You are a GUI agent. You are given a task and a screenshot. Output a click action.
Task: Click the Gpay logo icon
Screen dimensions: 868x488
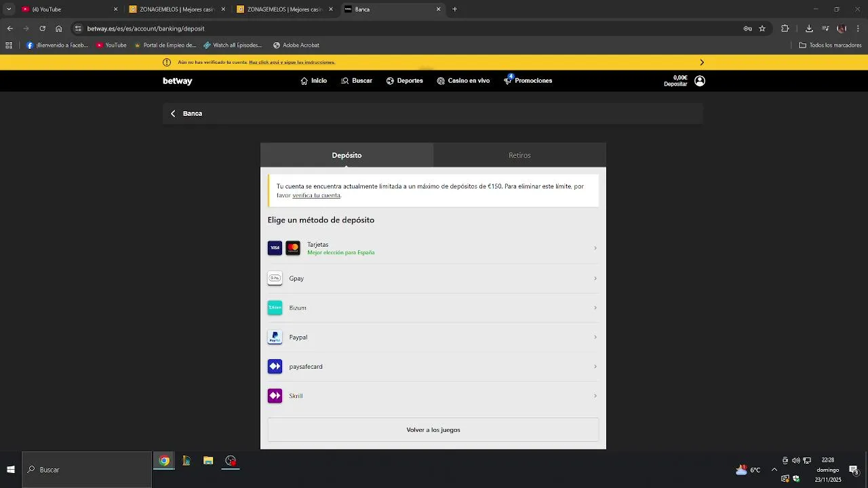pyautogui.click(x=275, y=279)
